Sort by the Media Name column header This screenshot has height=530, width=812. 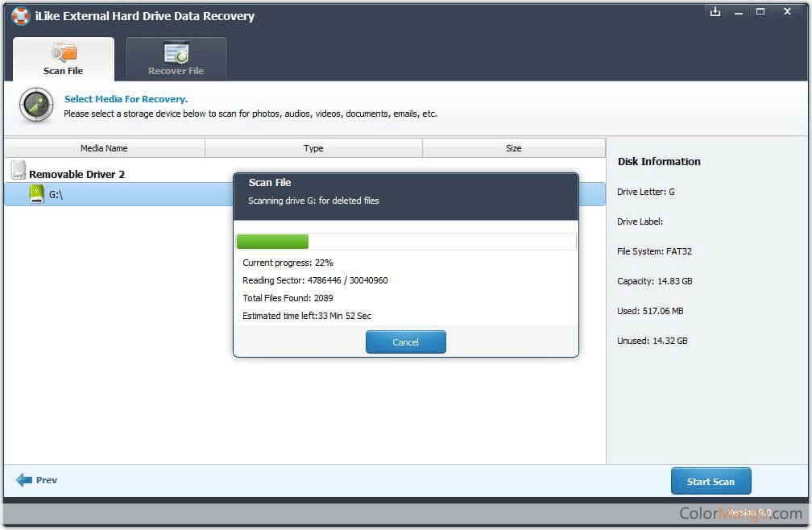point(104,148)
